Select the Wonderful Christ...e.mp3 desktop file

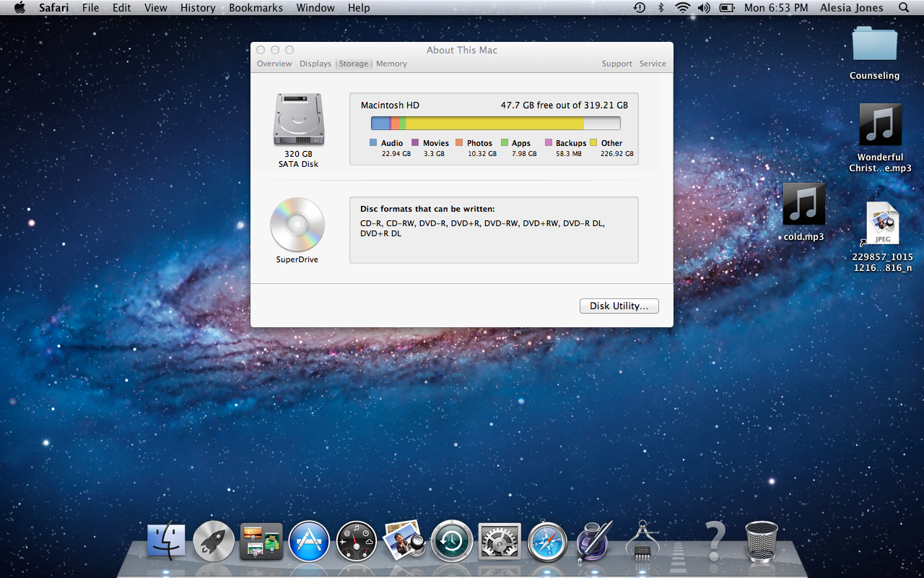(x=880, y=138)
